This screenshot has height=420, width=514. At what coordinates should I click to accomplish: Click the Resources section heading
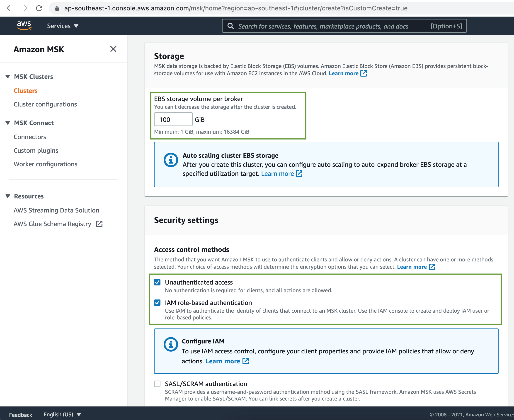29,196
